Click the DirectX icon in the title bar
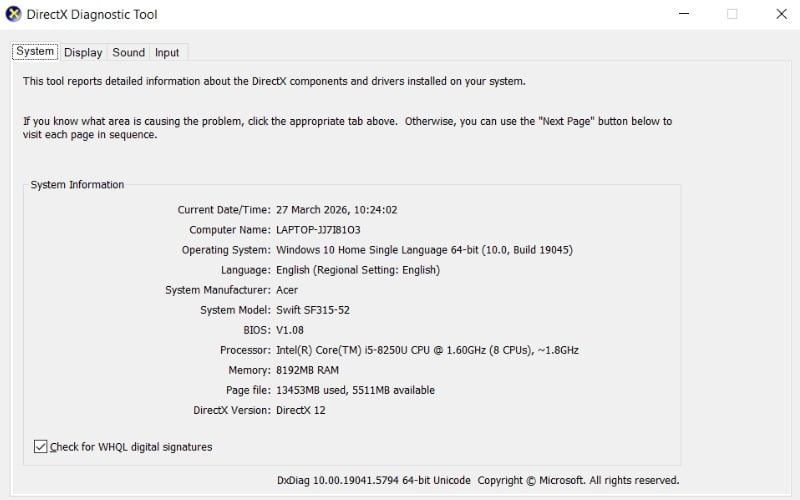 point(15,15)
